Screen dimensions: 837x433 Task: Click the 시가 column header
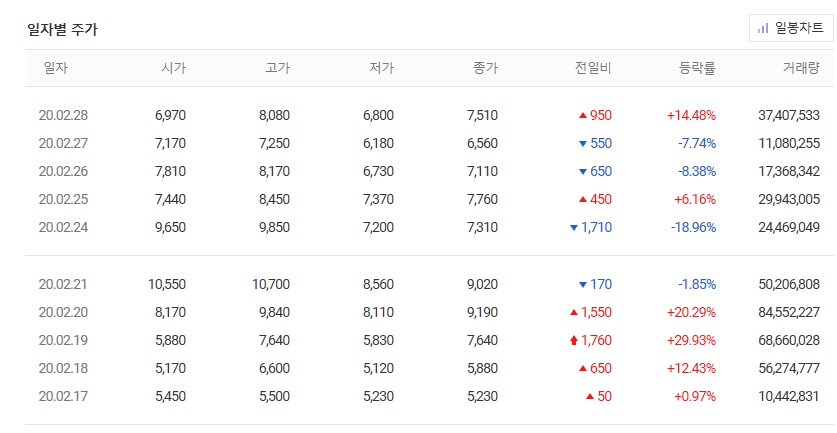(173, 68)
